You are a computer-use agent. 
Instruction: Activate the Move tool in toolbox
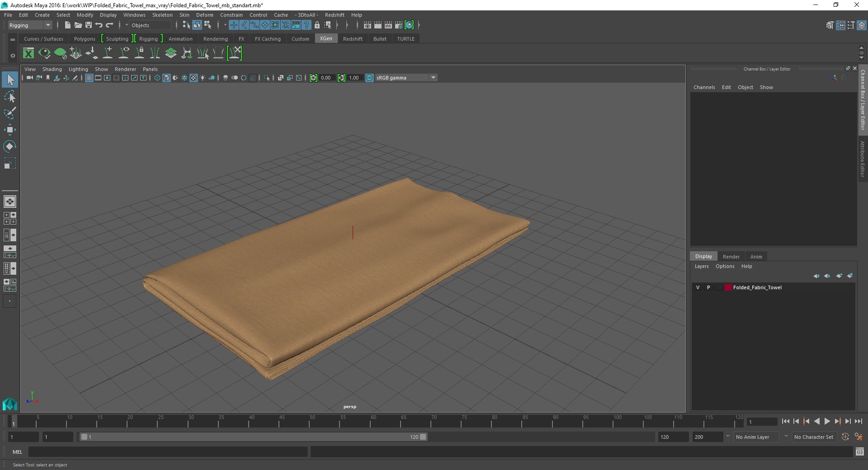[x=10, y=130]
